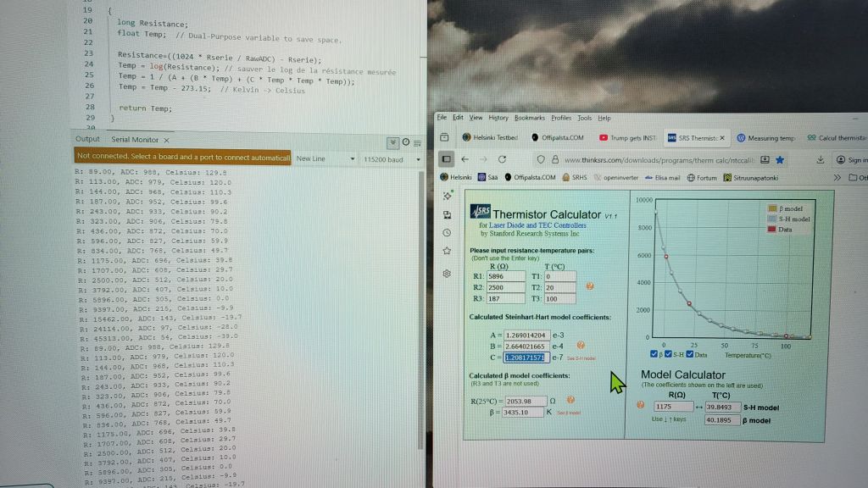Switch to the Output tab

(x=87, y=139)
